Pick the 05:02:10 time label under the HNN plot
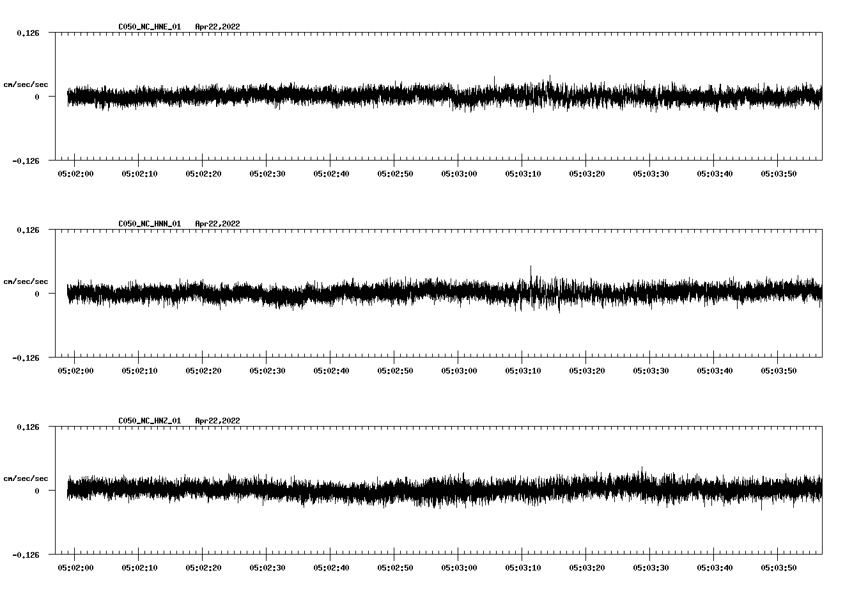This screenshot has width=868, height=591. coord(139,370)
